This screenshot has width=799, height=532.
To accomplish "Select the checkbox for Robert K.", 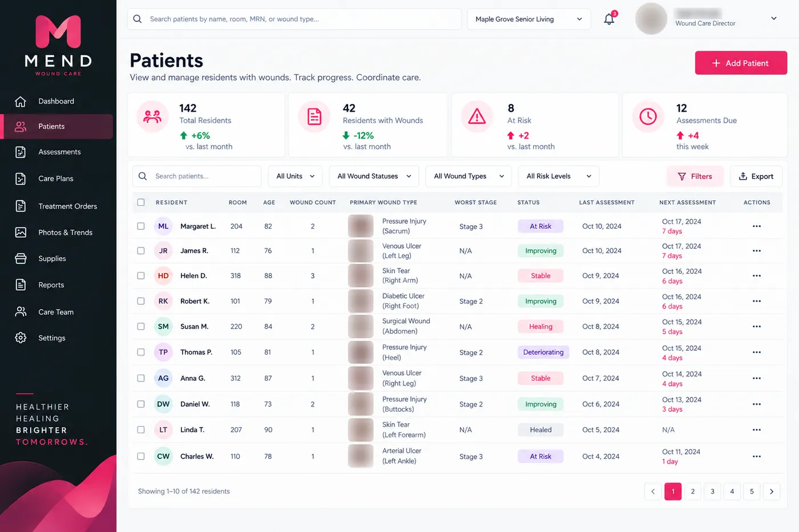I will [141, 301].
